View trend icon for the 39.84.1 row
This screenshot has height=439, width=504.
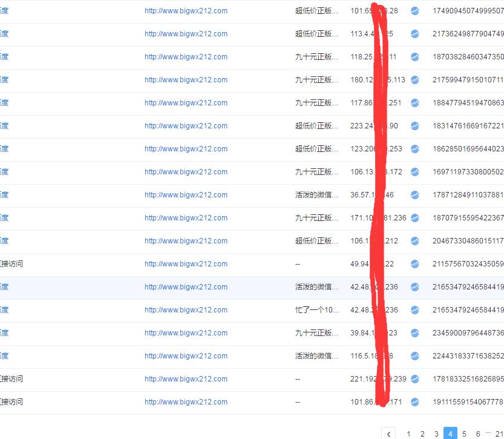(415, 333)
